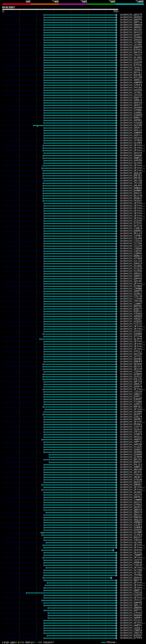Select the UniRef100_Q08152 label

click(131, 530)
